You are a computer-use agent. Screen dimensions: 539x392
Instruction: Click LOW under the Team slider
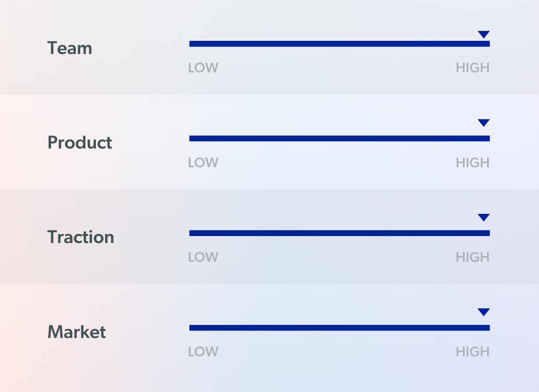coord(203,68)
